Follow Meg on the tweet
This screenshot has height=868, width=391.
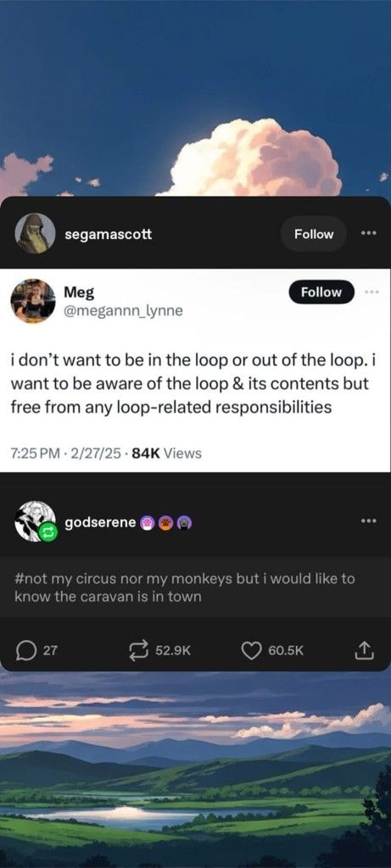click(321, 292)
